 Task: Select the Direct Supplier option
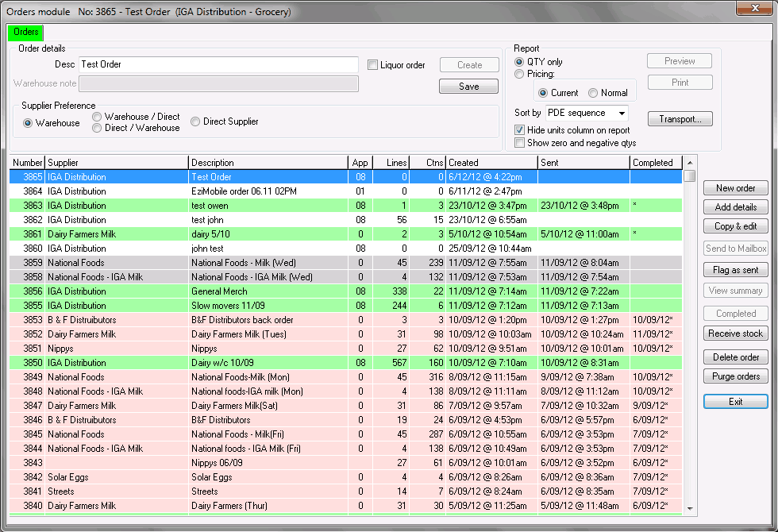click(x=195, y=121)
